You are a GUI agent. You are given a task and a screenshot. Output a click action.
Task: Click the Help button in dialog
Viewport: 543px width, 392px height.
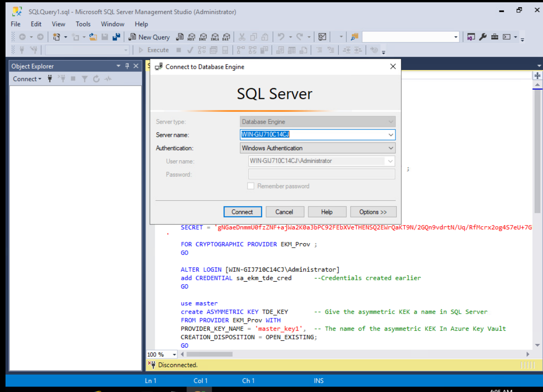point(327,212)
